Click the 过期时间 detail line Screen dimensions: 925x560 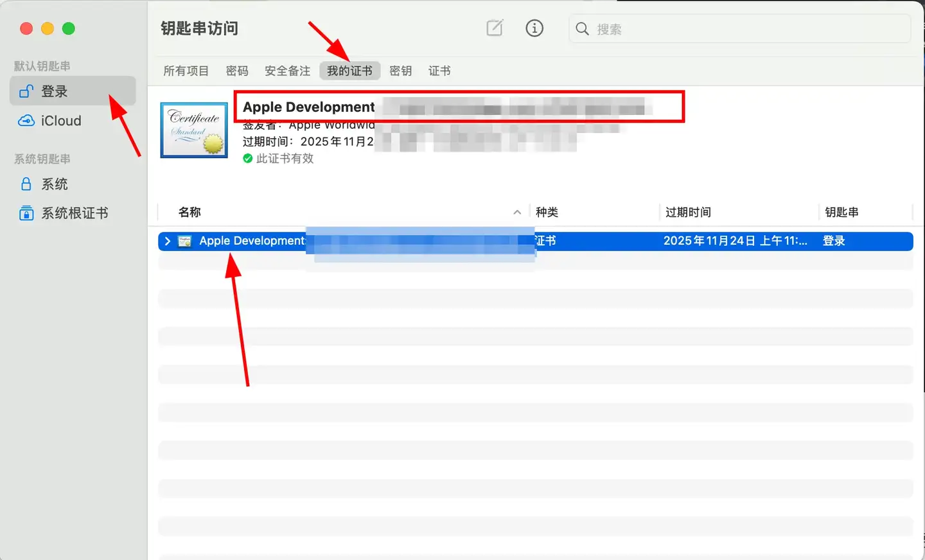tap(308, 141)
